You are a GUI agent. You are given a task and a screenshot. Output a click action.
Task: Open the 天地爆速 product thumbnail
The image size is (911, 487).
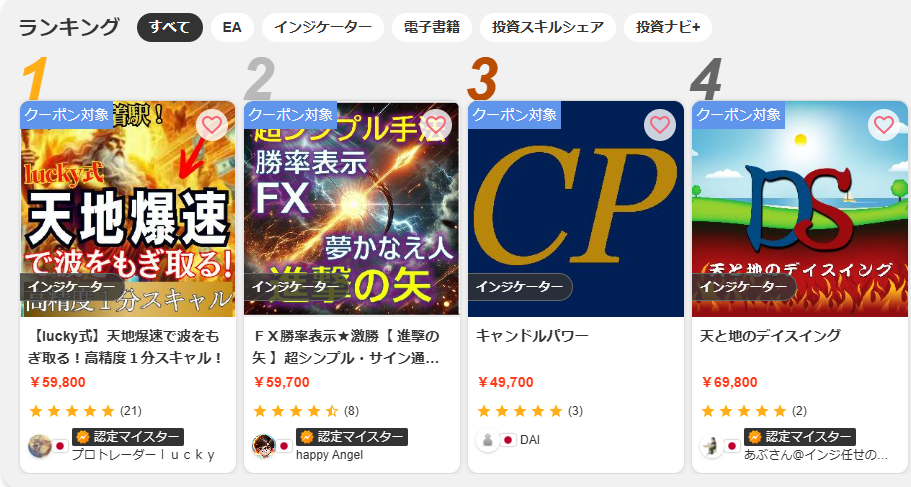pos(128,209)
